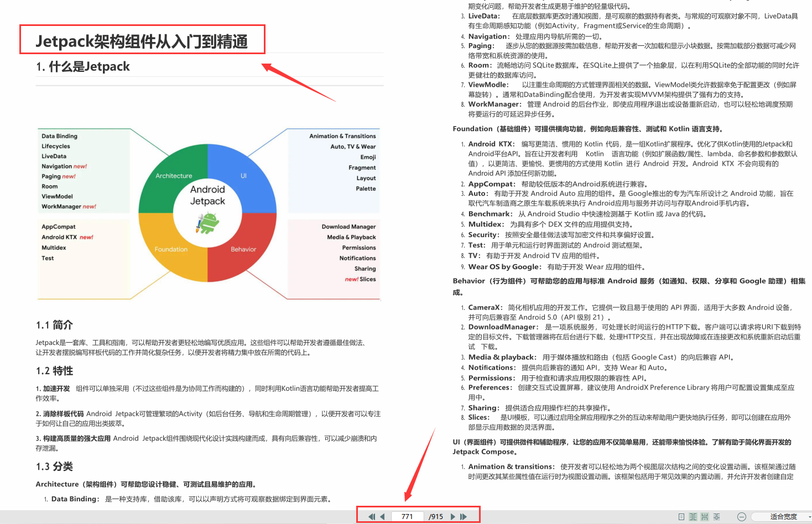This screenshot has height=524, width=812.
Task: Click the bold text 1. 加速开发
Action: (x=53, y=389)
